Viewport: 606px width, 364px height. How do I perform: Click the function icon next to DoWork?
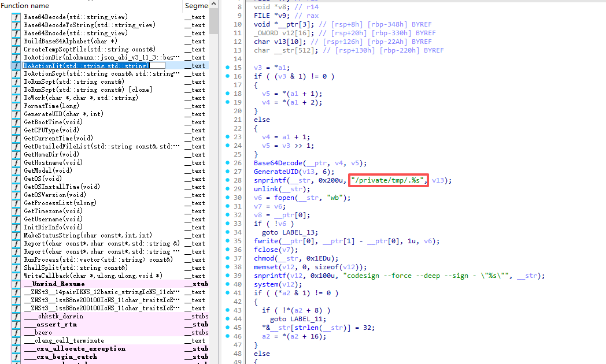(16, 98)
